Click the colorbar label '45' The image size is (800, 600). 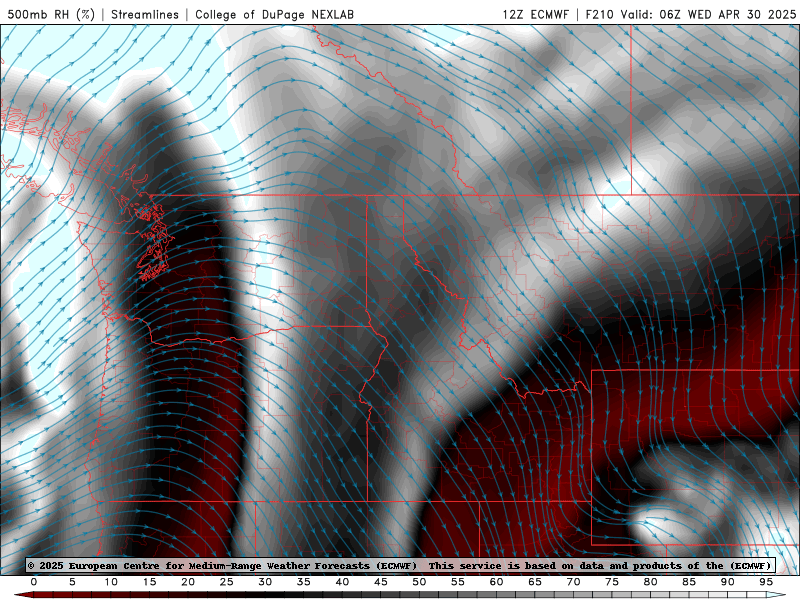[381, 582]
